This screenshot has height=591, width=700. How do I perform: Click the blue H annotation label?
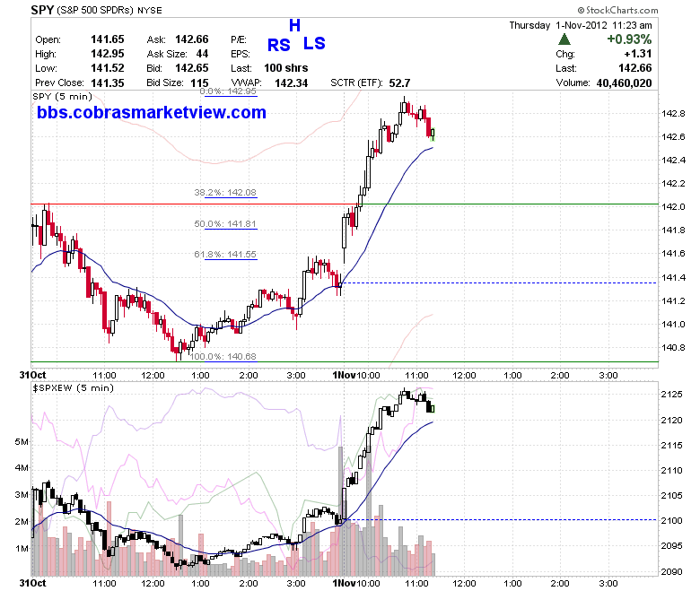pos(294,25)
